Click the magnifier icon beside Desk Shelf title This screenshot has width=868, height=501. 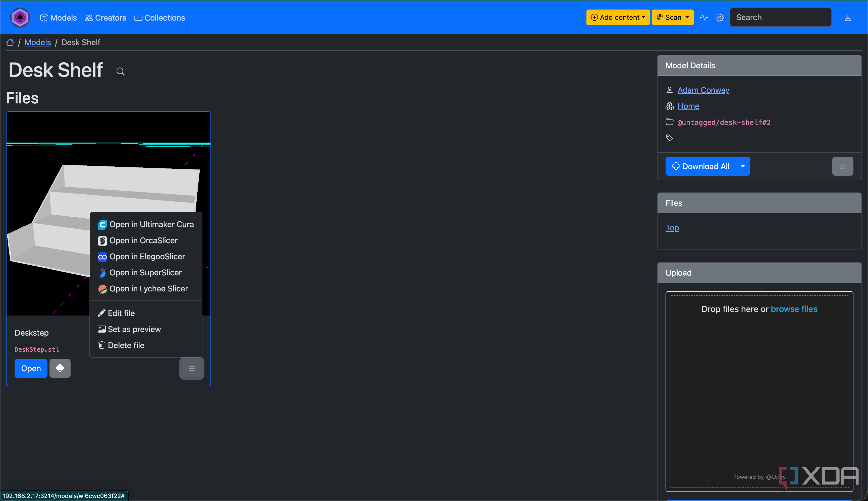(x=120, y=72)
